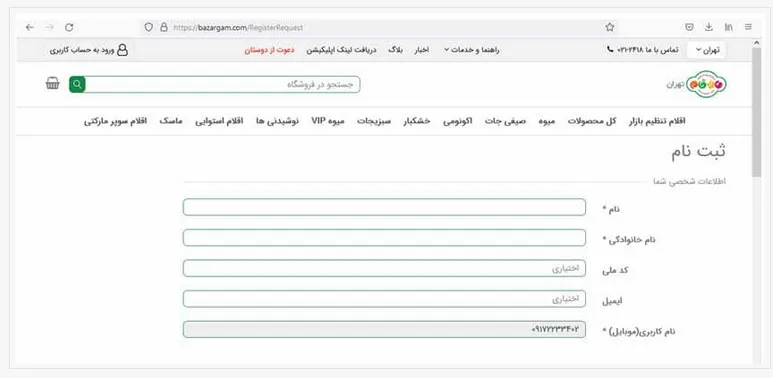Click the user account avatar icon
This screenshot has height=378, width=773.
tap(122, 50)
